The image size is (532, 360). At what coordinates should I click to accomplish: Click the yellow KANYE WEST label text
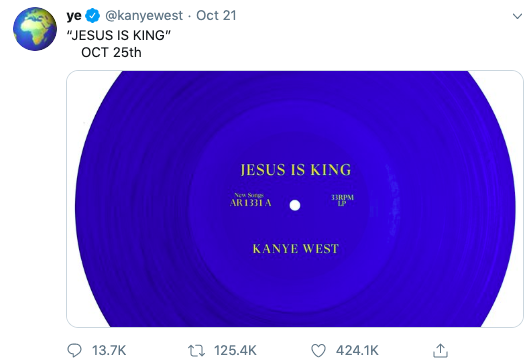click(x=296, y=249)
